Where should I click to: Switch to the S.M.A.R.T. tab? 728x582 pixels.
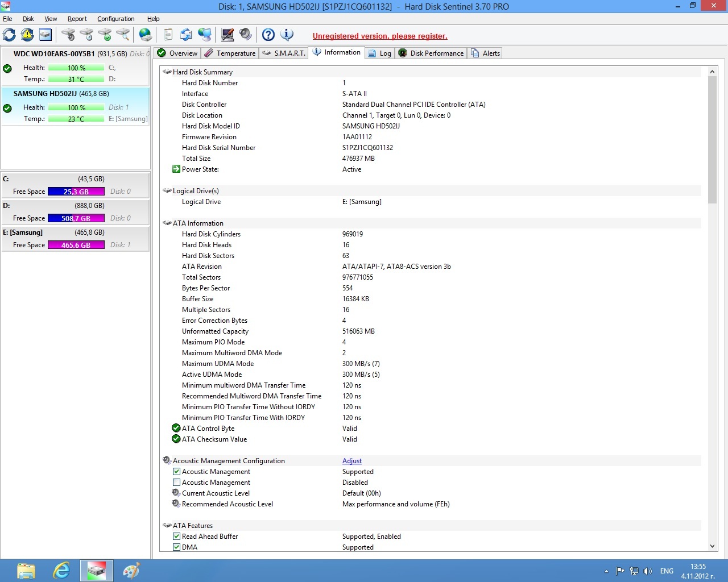(284, 53)
